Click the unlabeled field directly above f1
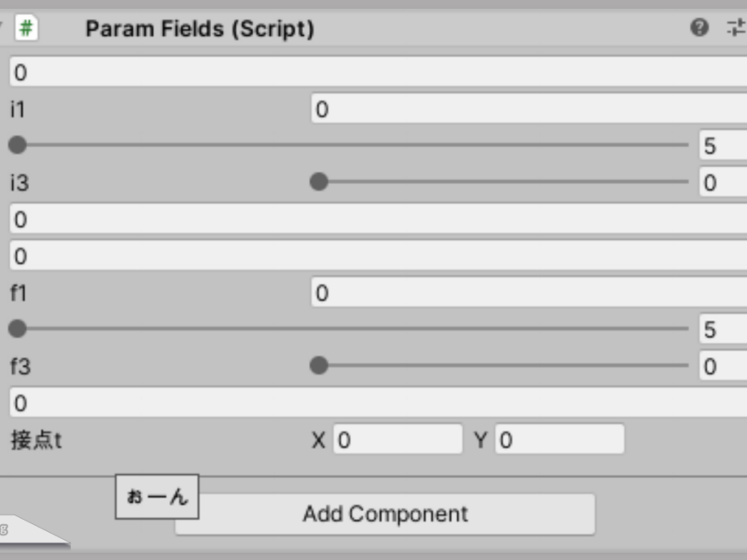 [377, 256]
